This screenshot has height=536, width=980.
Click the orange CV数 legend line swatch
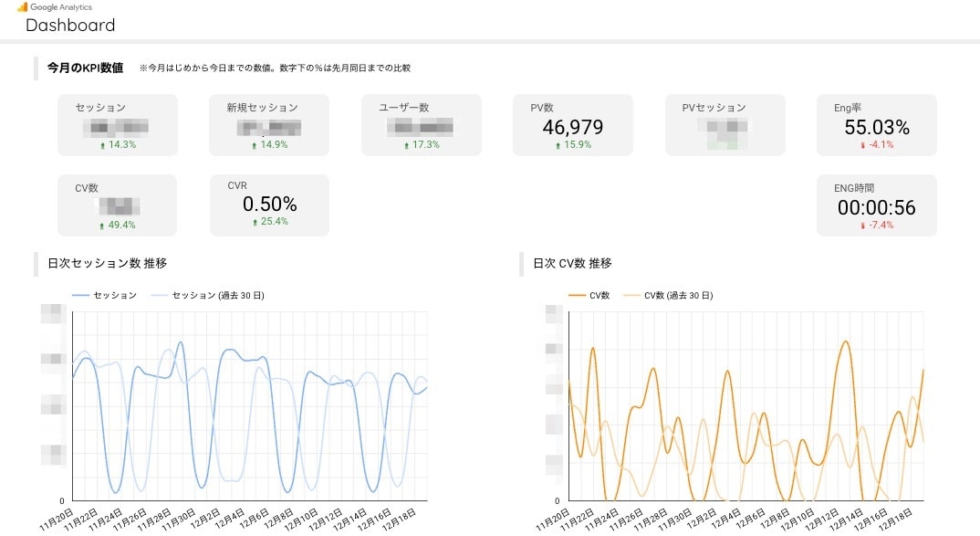[x=577, y=295]
